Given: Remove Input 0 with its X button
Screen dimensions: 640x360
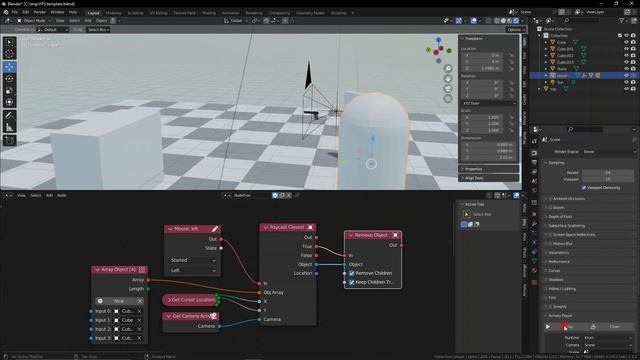Looking at the screenshot, I should (139, 311).
